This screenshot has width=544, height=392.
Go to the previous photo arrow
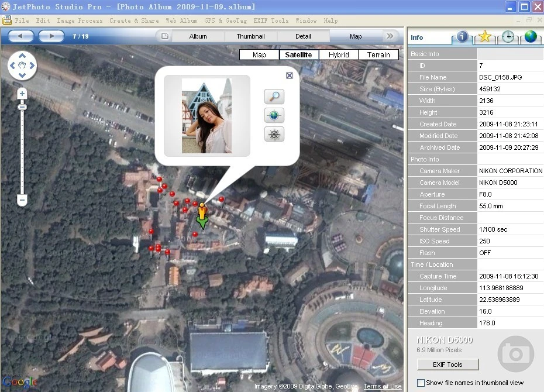20,36
